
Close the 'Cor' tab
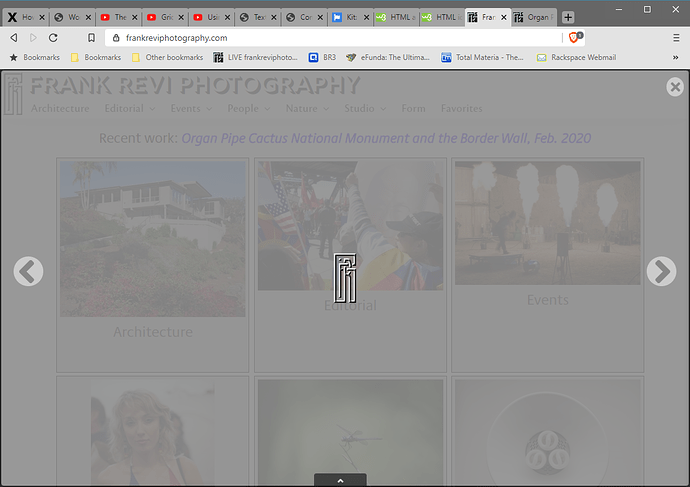pos(320,17)
